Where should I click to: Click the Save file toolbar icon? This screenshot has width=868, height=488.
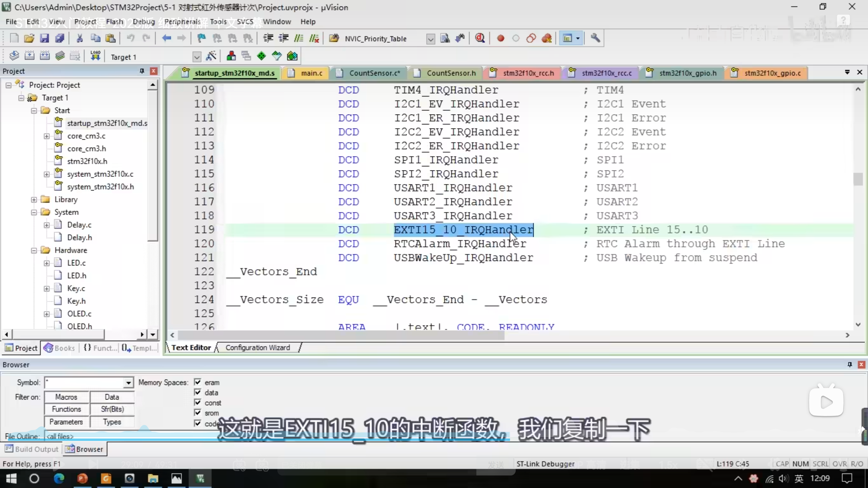point(44,38)
